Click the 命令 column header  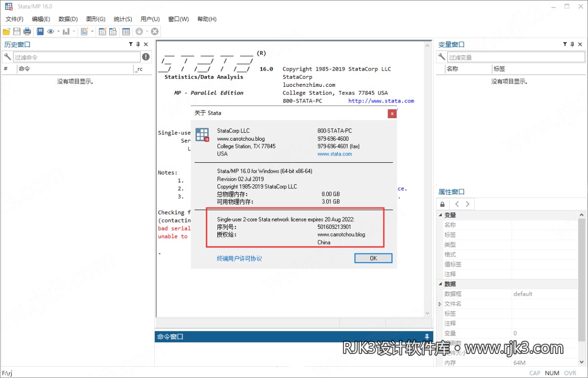point(24,69)
